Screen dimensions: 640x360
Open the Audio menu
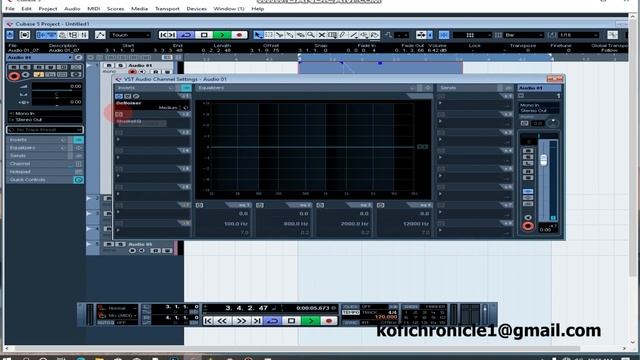[x=72, y=9]
